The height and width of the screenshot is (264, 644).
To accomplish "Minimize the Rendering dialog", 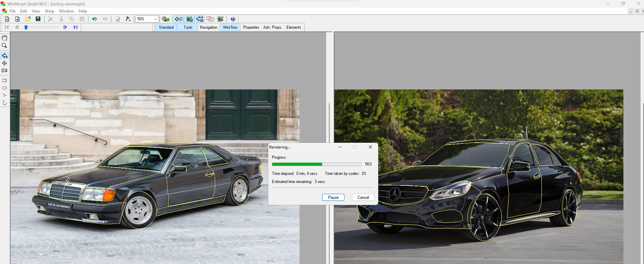I will point(340,147).
